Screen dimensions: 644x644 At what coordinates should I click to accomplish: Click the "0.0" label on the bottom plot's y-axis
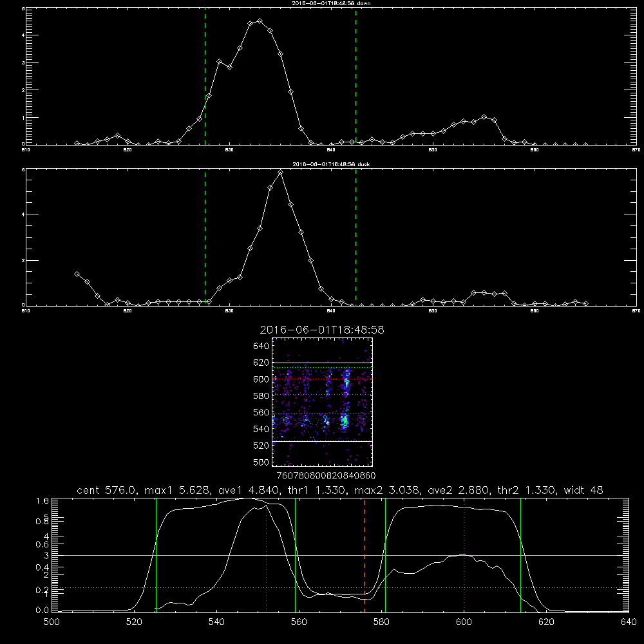(x=43, y=611)
